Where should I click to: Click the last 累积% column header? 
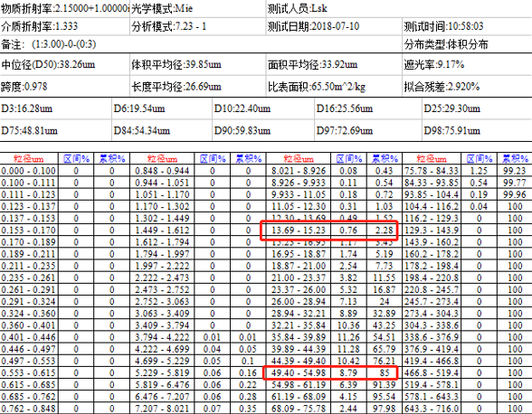click(x=515, y=159)
